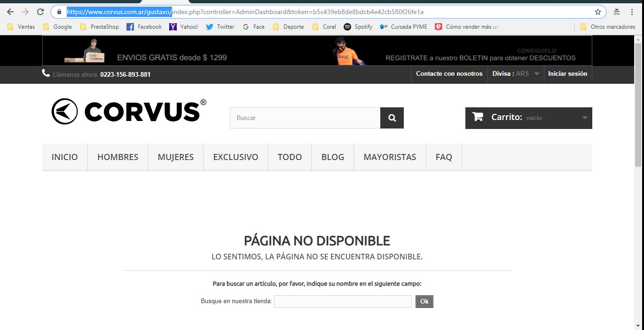644x330 pixels.
Task: Open the incognito profile icon
Action: (x=617, y=12)
